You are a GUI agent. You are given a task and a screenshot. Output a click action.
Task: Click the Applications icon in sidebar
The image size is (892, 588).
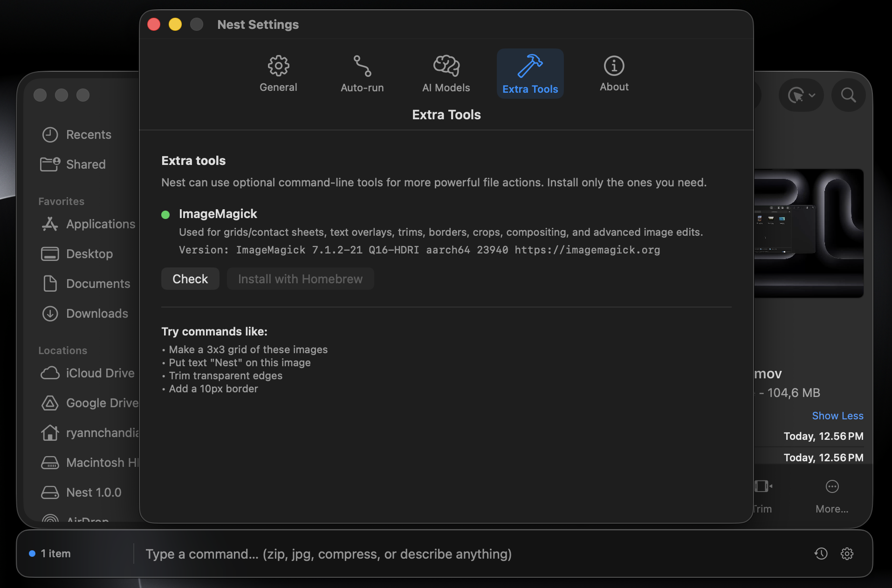(50, 224)
